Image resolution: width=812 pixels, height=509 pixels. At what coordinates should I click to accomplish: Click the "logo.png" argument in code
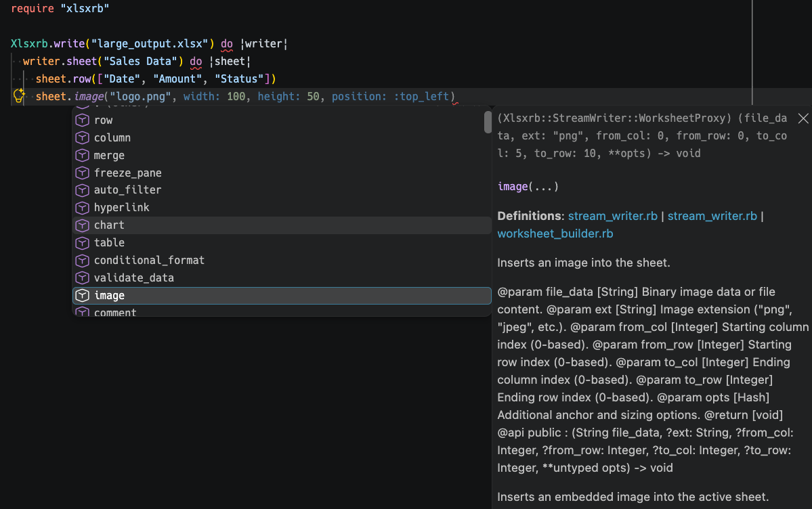140,96
